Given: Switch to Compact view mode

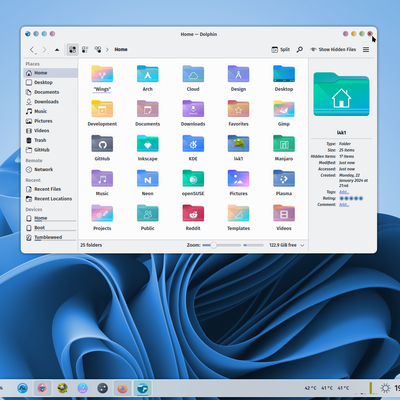Looking at the screenshot, I should (85, 50).
